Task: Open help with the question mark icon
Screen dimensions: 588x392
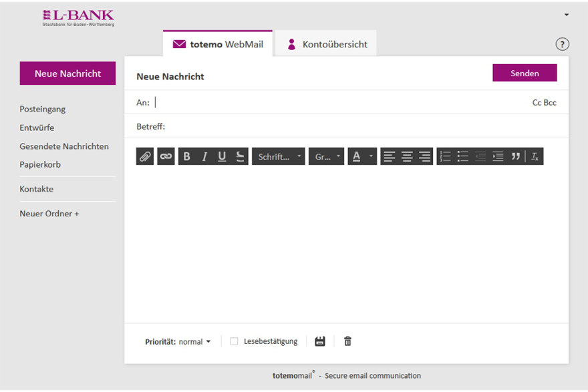Action: click(x=562, y=44)
